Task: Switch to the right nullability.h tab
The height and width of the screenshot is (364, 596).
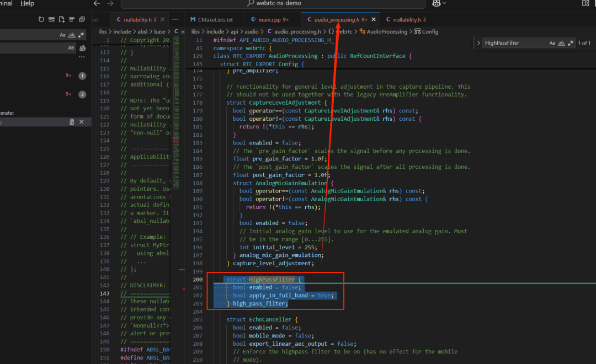Action: (409, 19)
